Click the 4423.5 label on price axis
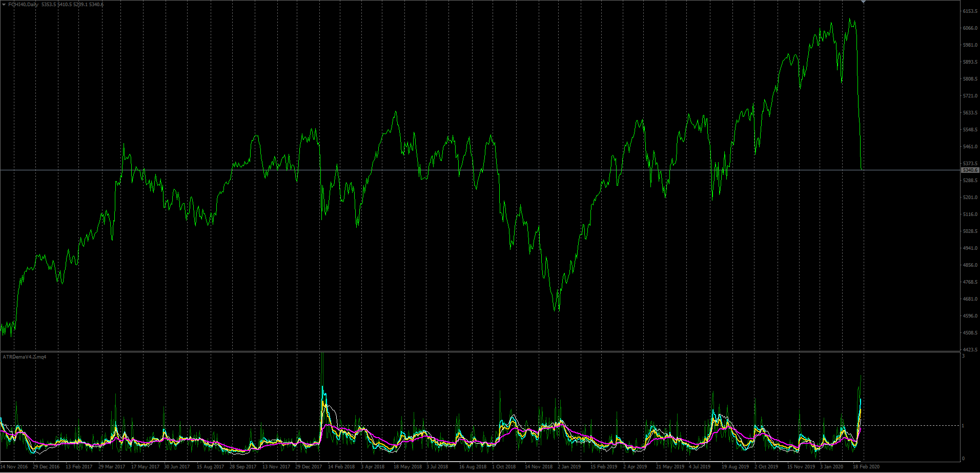The width and height of the screenshot is (980, 473). [970, 350]
